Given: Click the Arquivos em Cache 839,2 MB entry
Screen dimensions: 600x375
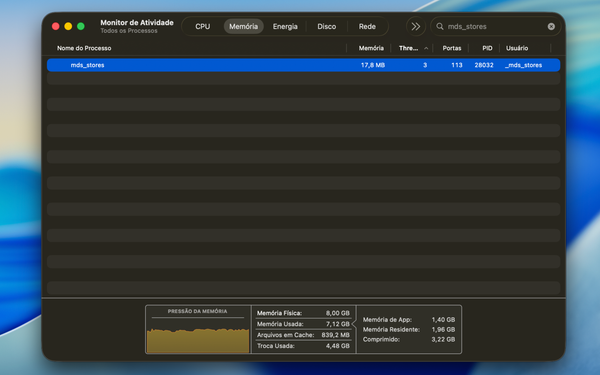Looking at the screenshot, I should click(x=303, y=335).
